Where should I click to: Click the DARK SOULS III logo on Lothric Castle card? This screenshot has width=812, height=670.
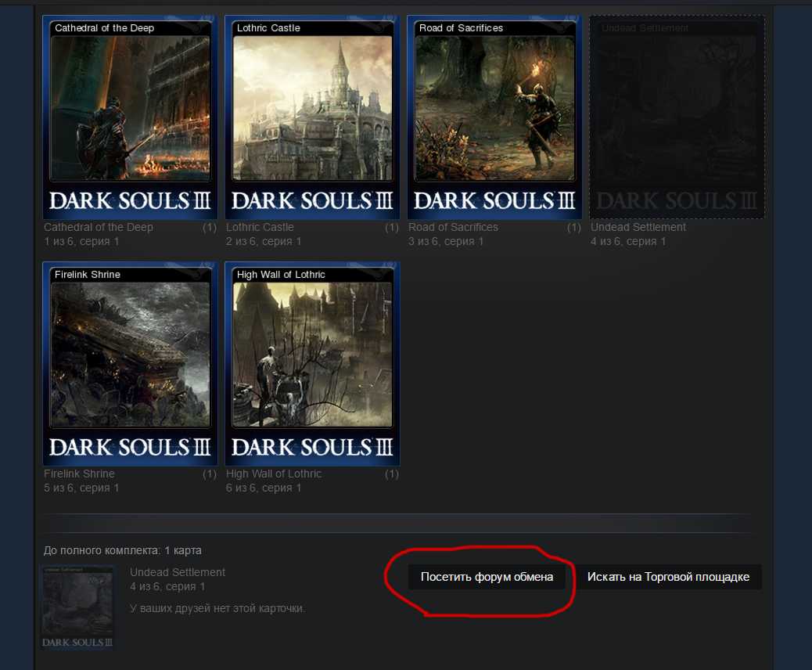click(x=312, y=200)
